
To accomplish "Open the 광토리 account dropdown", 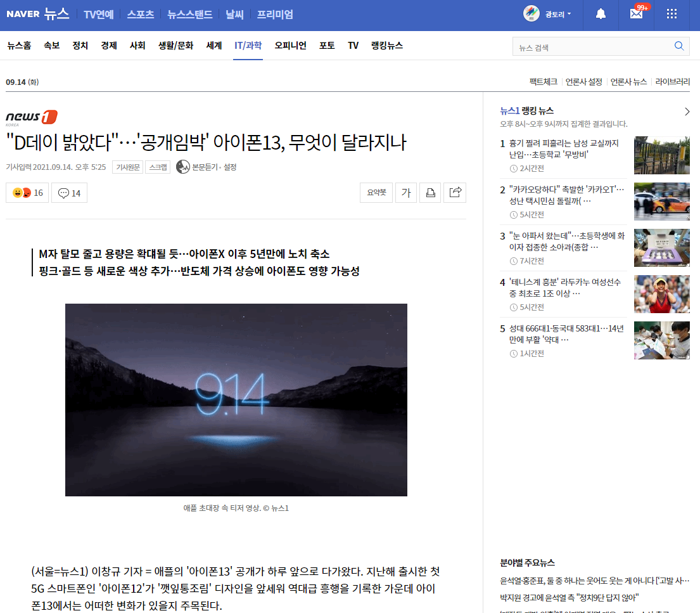I will (558, 15).
